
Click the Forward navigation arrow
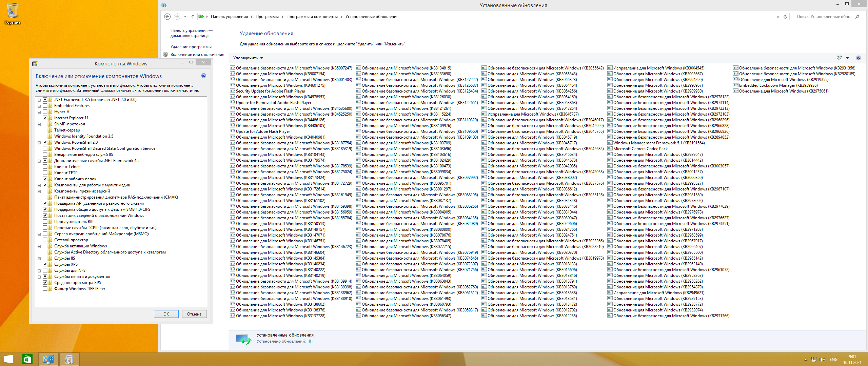point(177,17)
